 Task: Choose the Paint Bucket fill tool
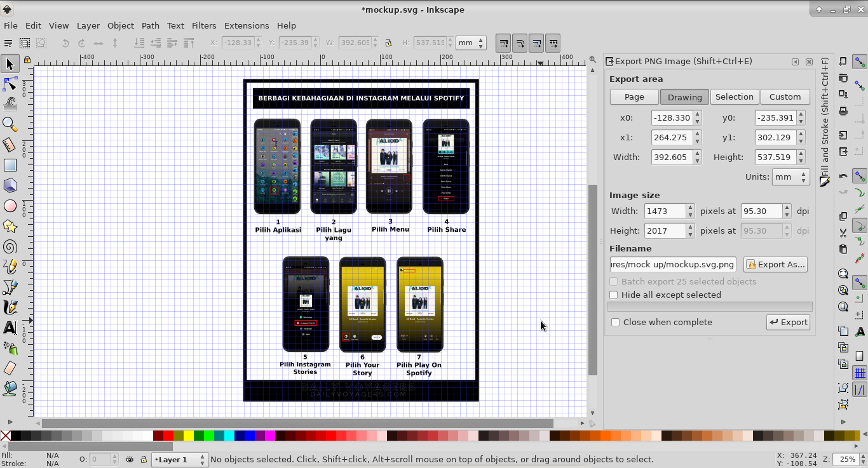(x=10, y=389)
